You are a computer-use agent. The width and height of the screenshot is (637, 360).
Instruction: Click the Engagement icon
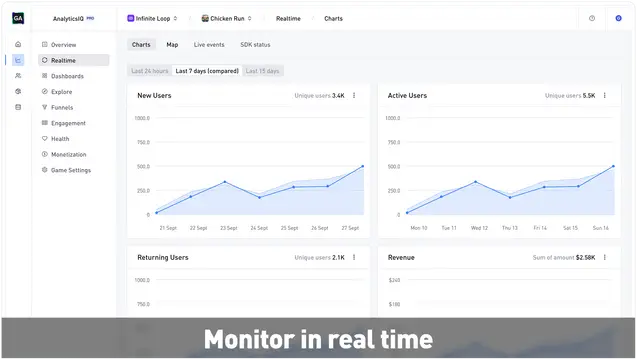(45, 123)
